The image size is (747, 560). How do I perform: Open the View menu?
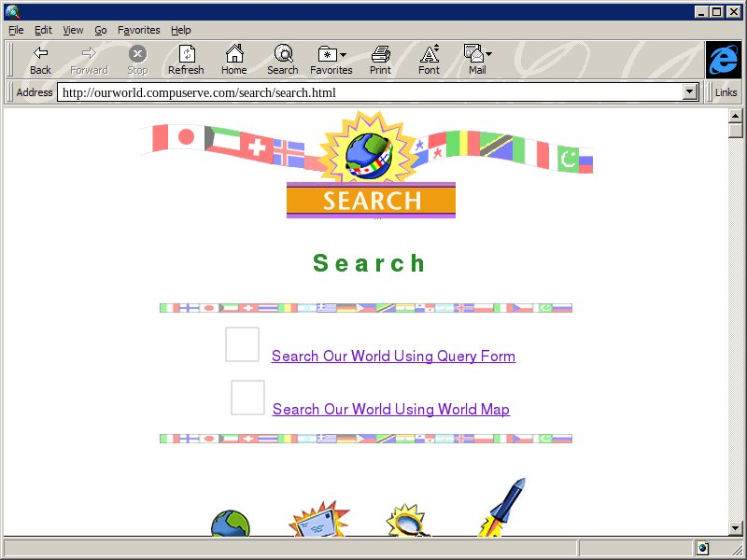pos(73,30)
